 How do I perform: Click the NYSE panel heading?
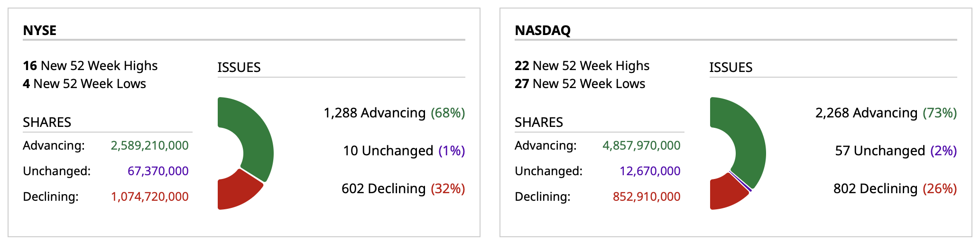(x=40, y=30)
